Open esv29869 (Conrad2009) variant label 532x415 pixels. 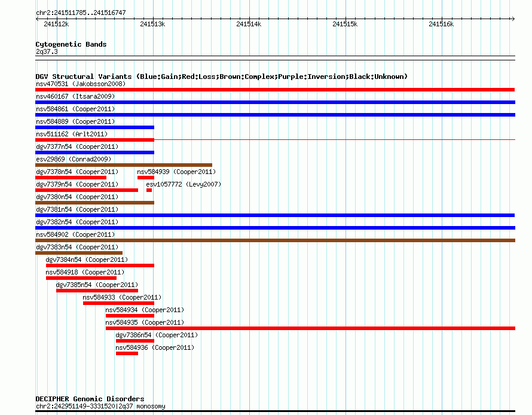(x=74, y=159)
